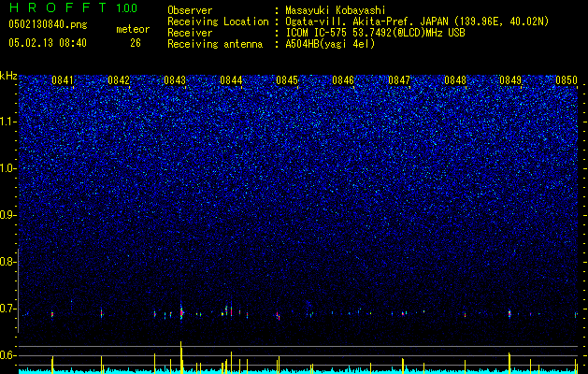Select the filename 0502130840.png
The height and width of the screenshot is (374, 588).
[48, 24]
